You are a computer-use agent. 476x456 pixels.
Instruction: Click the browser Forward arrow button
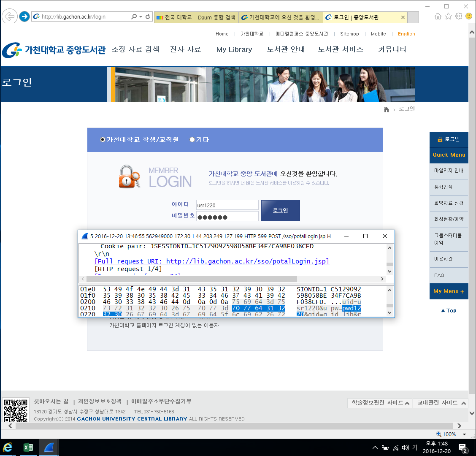24,16
